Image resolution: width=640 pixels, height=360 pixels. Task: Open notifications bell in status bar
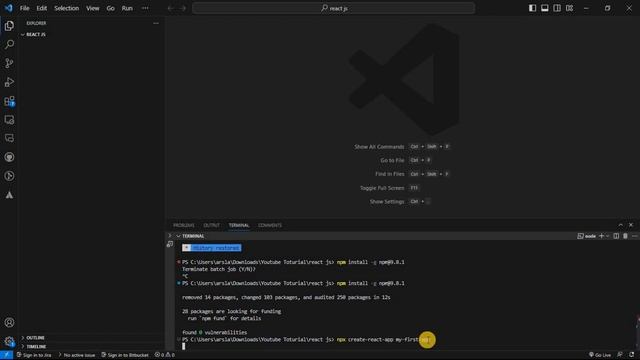(x=632, y=355)
